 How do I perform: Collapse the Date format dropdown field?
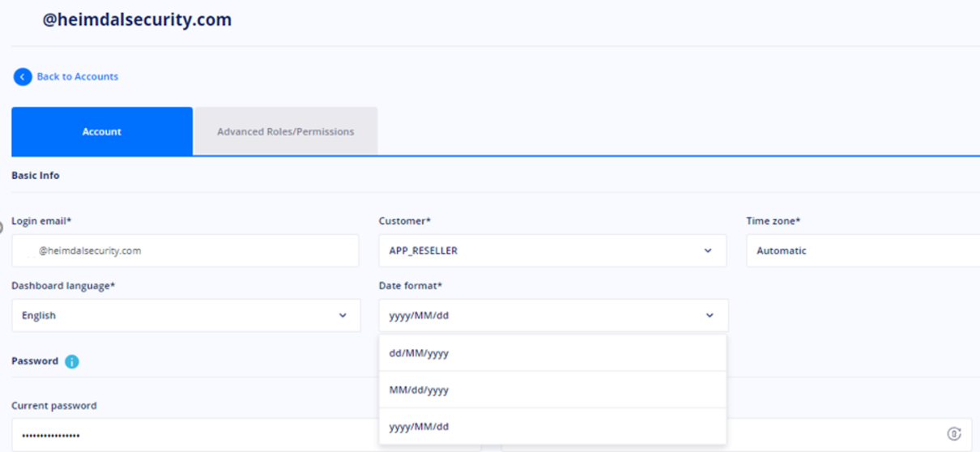[x=553, y=316]
